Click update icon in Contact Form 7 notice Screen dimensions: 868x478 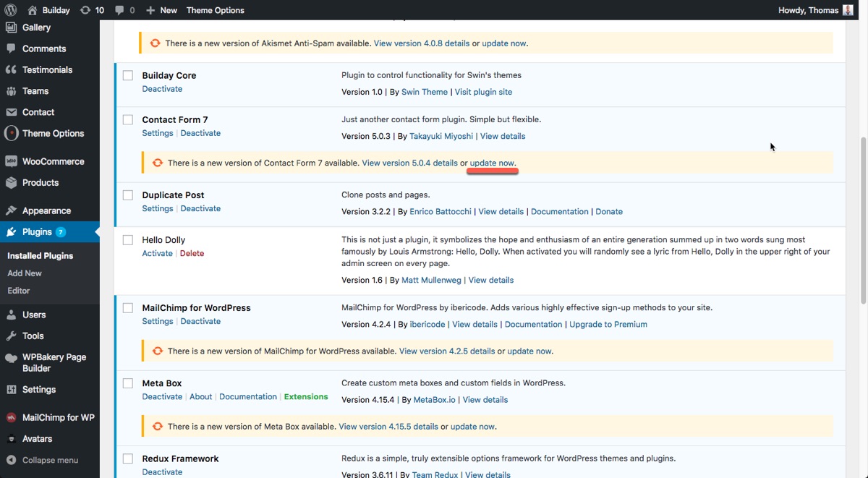pos(158,163)
